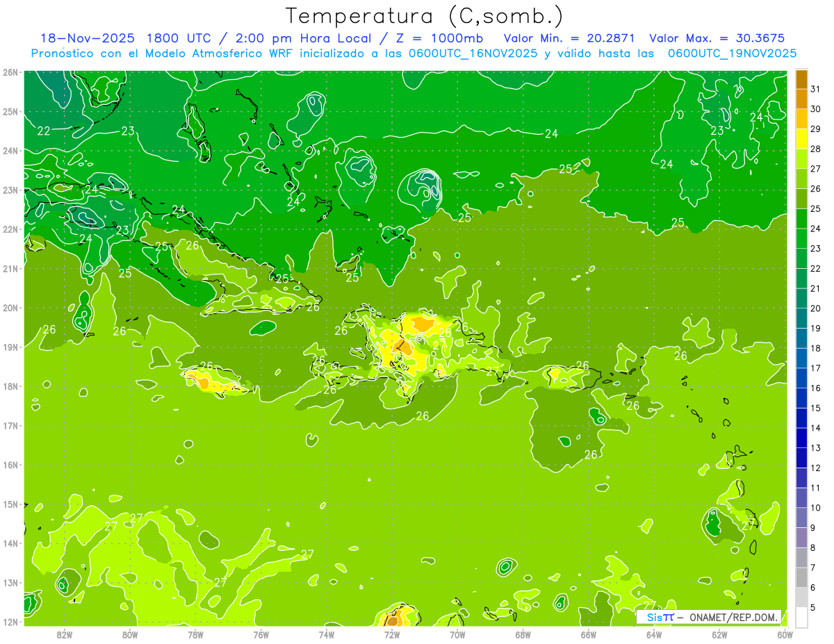Click the "26N" latitude axis label
The image size is (834, 644).
11,72
